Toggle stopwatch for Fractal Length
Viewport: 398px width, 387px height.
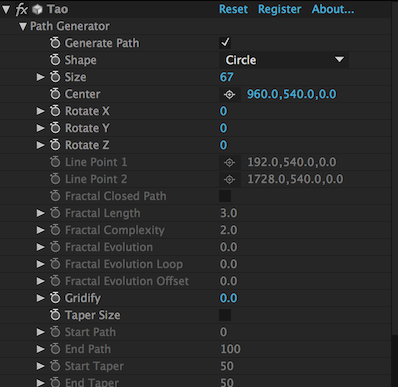click(x=55, y=213)
